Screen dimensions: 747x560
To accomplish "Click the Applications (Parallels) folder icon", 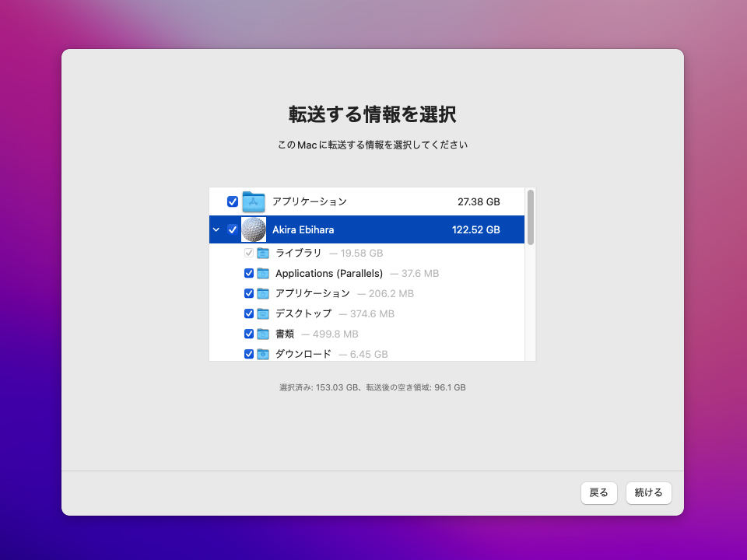I will point(263,273).
